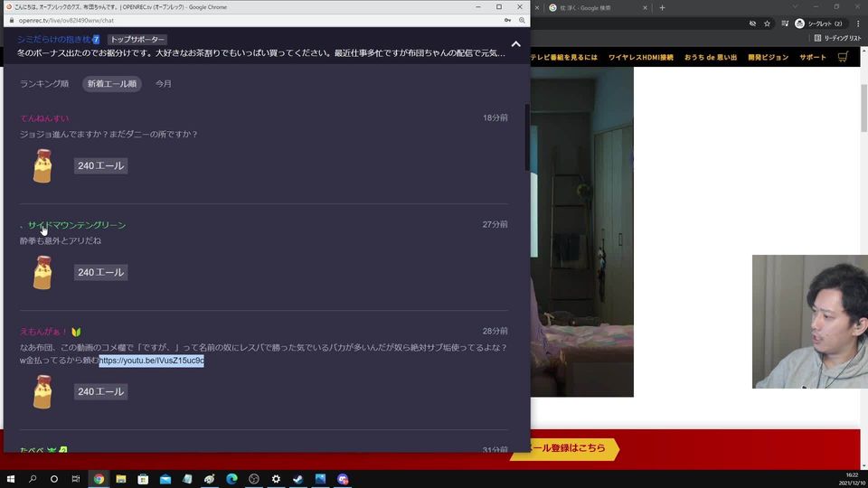This screenshot has width=868, height=488.
Task: Open the shopping cart icon on the website
Action: [843, 57]
